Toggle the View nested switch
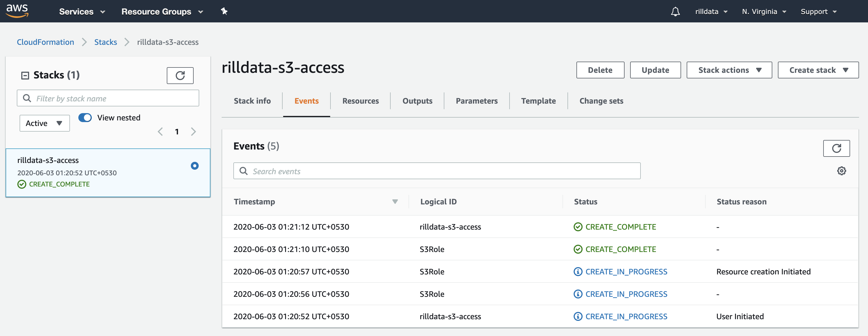Screen dimensions: 868x336 tap(85, 118)
